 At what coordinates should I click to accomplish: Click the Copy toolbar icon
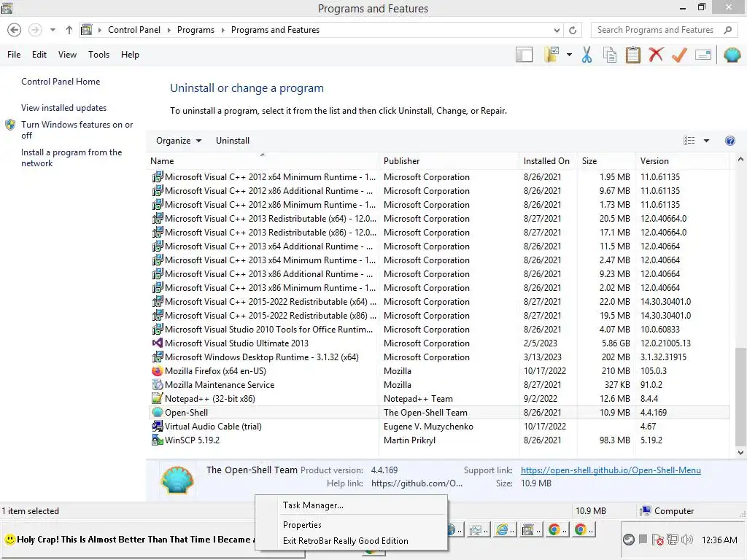(x=610, y=55)
